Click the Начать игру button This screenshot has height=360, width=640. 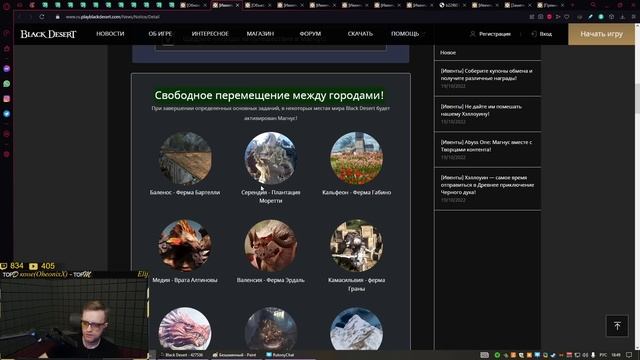[601, 34]
